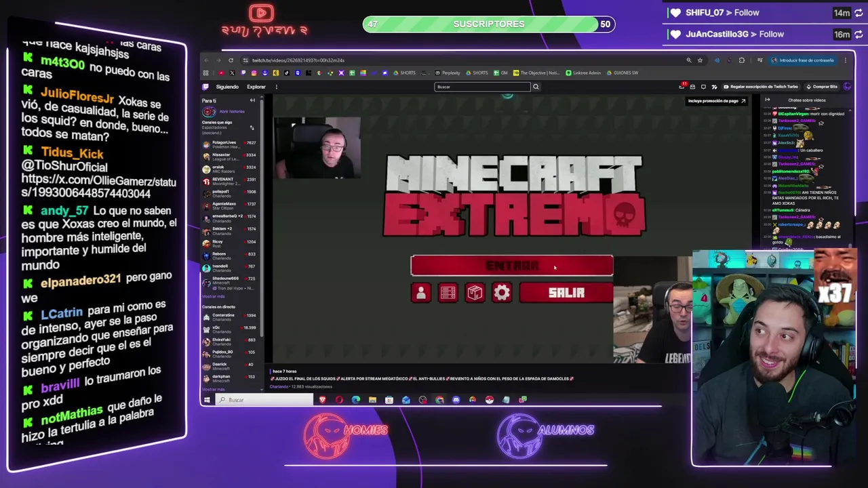Viewport: 868px width, 488px height.
Task: Click the browser address bar URL
Action: (x=298, y=60)
